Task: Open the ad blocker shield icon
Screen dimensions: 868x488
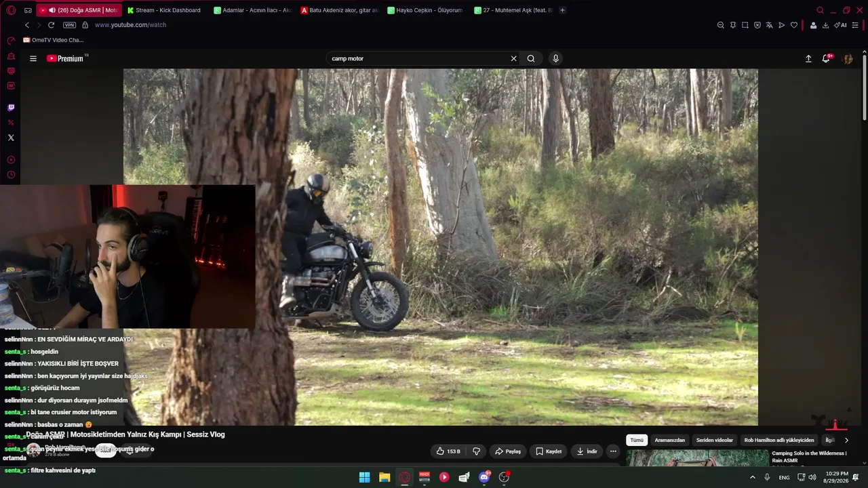Action: pyautogui.click(x=757, y=25)
